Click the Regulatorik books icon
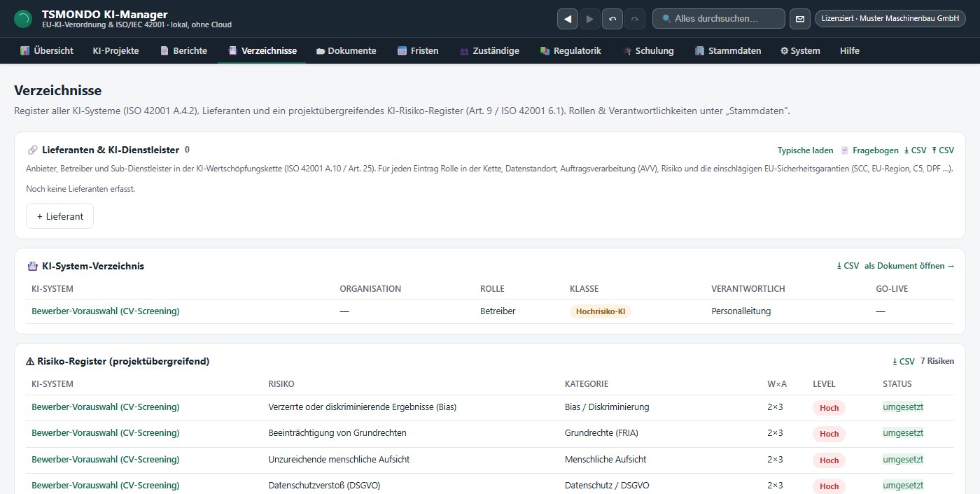Image resolution: width=980 pixels, height=494 pixels. pos(545,51)
